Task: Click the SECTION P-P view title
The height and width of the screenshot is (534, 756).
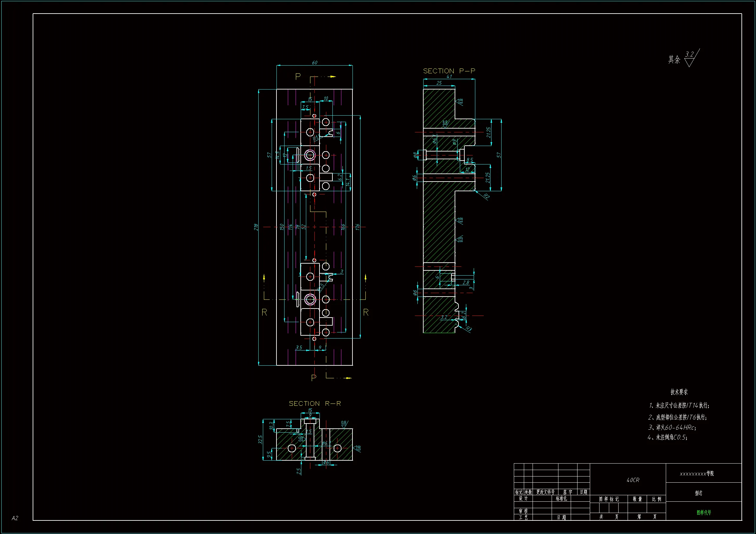Action: pyautogui.click(x=449, y=71)
